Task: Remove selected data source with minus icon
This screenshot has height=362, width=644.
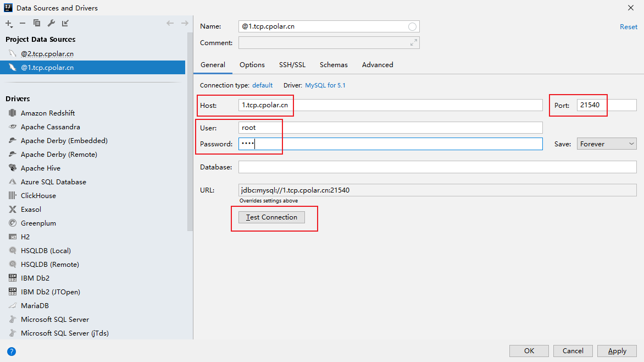Action: [23, 24]
